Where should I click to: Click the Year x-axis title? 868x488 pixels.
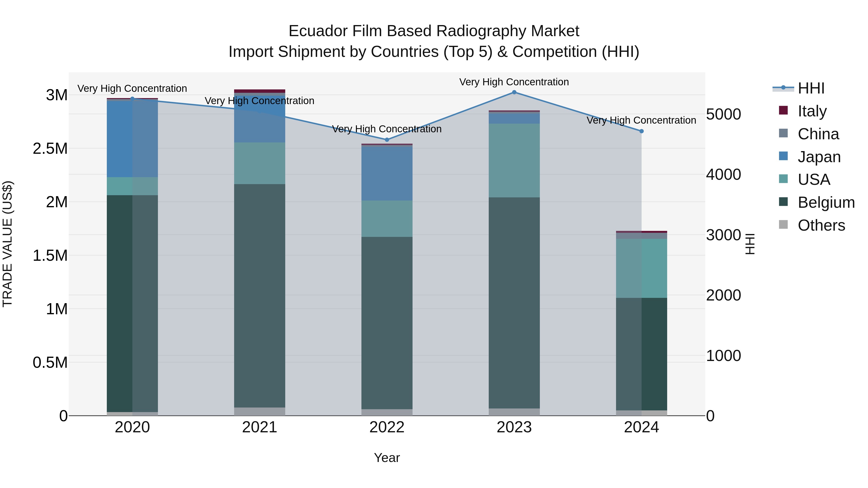387,458
